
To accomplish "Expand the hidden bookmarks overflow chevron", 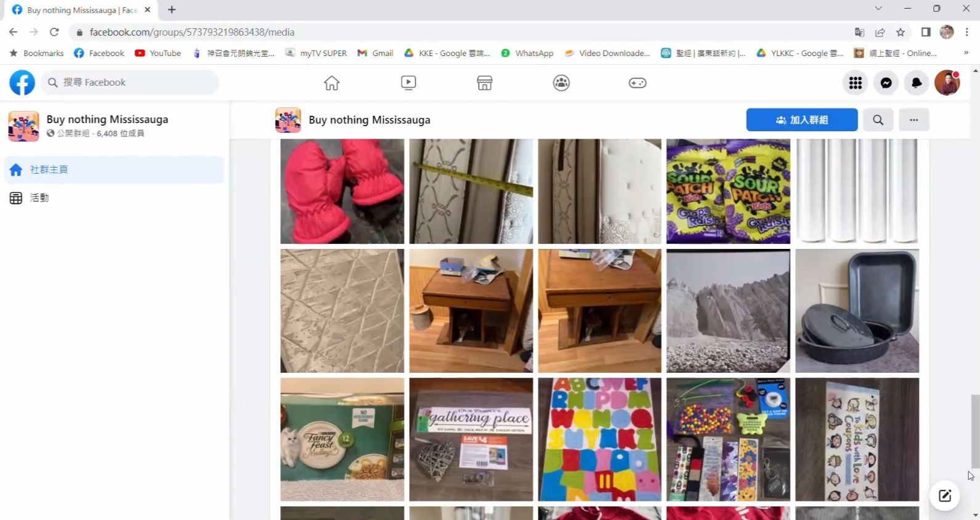I will coord(966,53).
